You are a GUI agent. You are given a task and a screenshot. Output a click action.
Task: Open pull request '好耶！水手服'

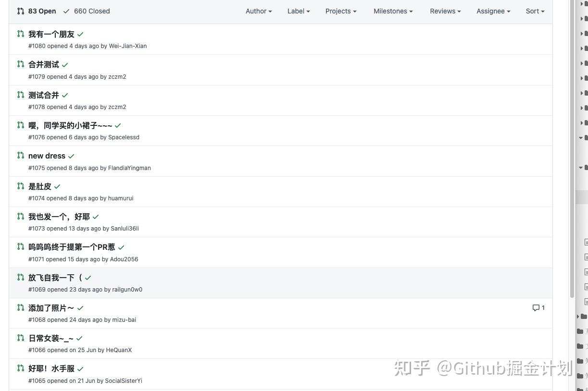click(x=51, y=369)
